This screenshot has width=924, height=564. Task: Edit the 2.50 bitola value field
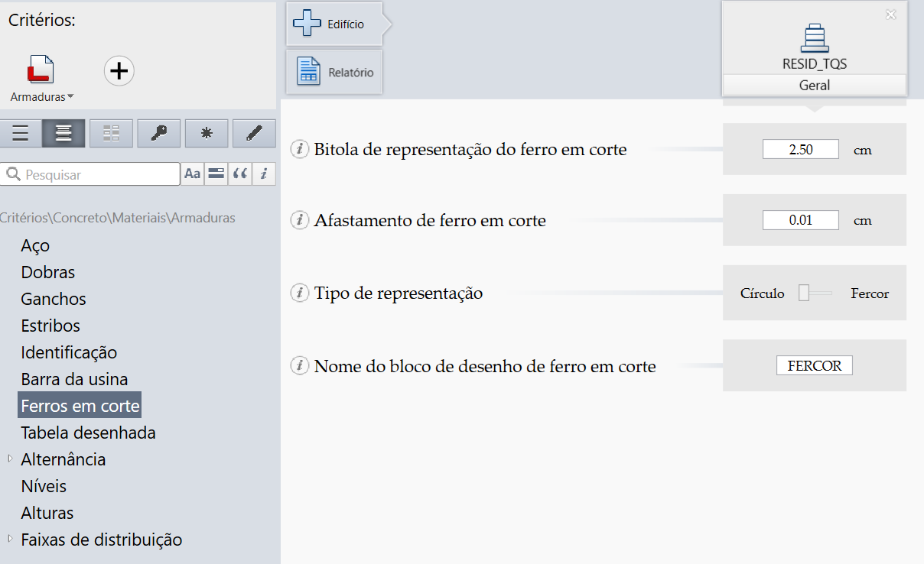point(801,149)
